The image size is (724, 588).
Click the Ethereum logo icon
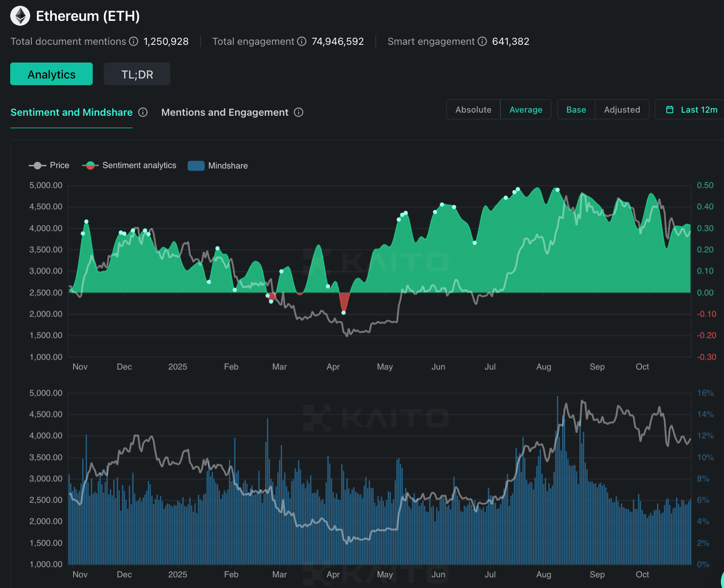[x=20, y=16]
